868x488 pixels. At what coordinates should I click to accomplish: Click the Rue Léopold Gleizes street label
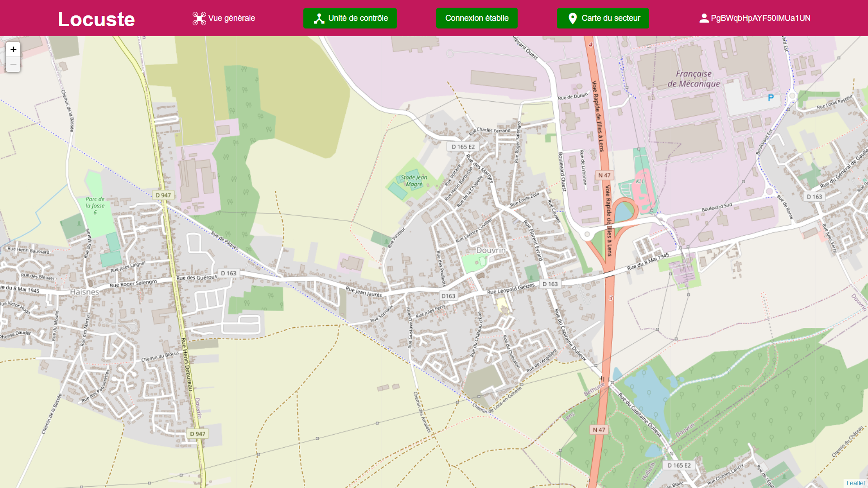[511, 289]
